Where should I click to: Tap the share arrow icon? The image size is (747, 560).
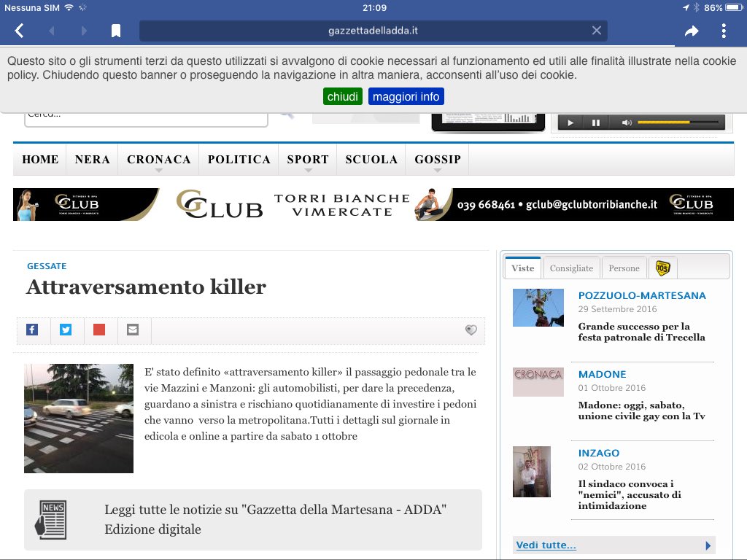[692, 31]
